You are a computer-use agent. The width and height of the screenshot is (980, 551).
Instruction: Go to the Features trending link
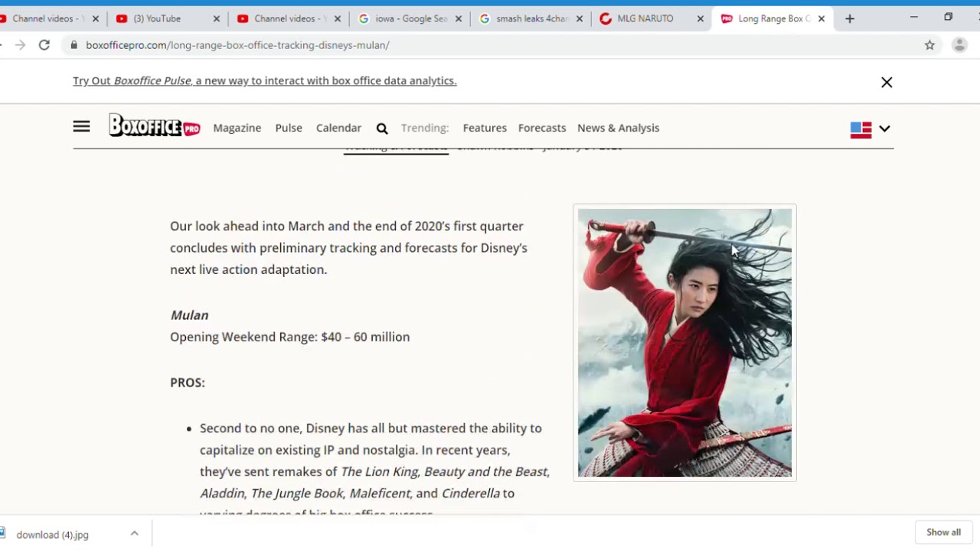(485, 128)
